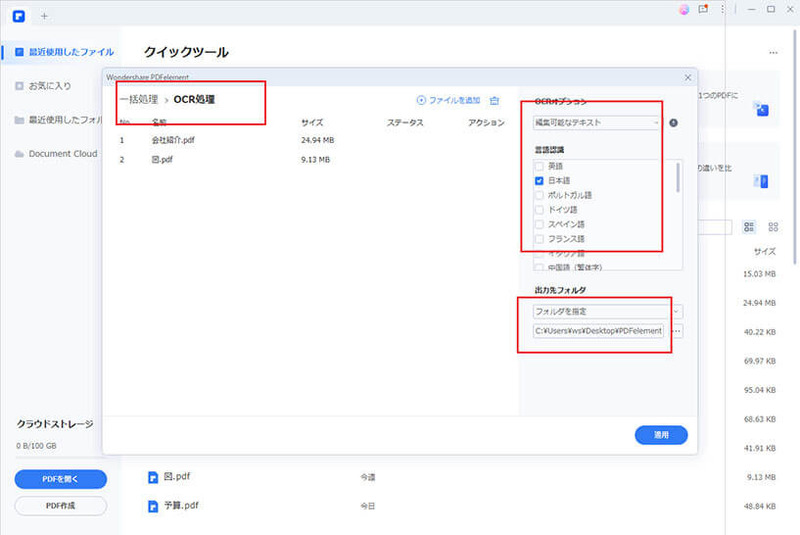Click the アクション column header
This screenshot has width=800, height=535.
coord(486,122)
